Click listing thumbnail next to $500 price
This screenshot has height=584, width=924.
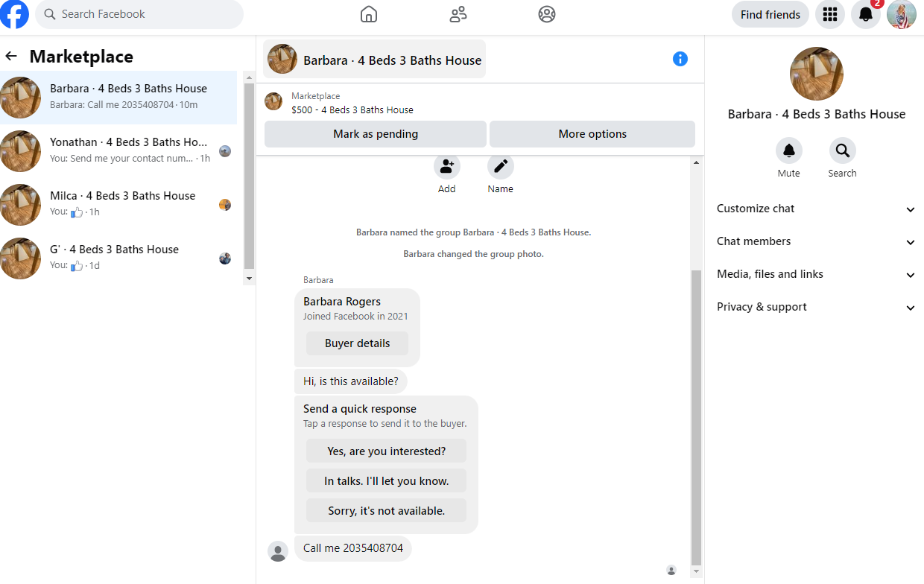273,101
